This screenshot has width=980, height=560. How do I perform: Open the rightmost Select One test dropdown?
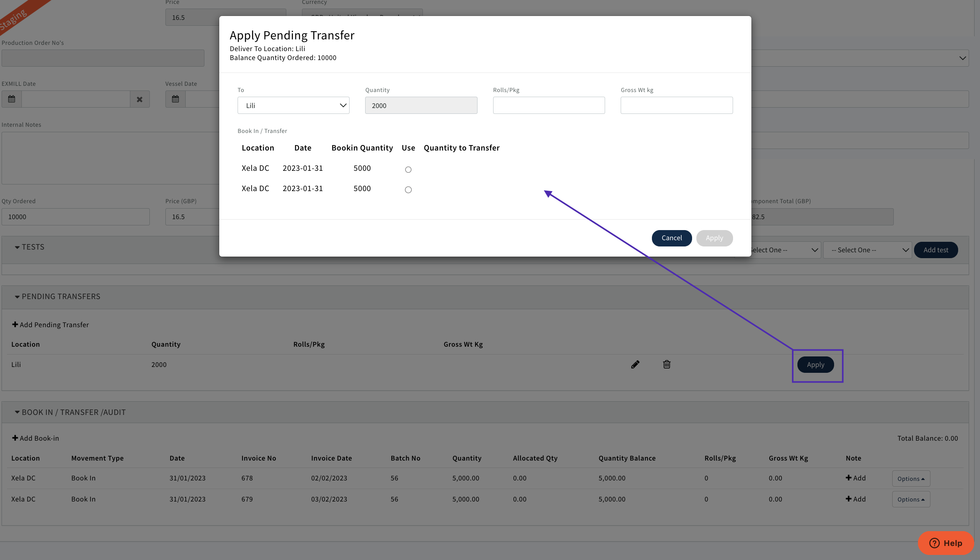pos(867,250)
